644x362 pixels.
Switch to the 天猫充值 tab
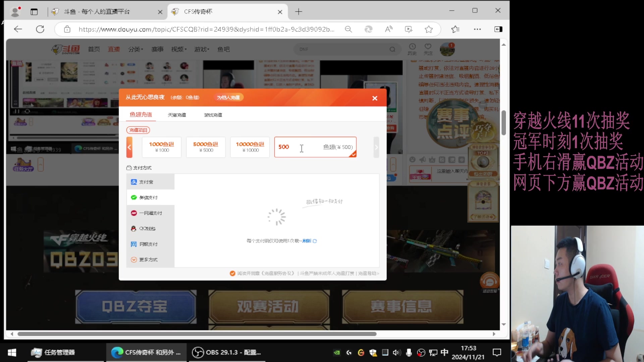pyautogui.click(x=177, y=115)
